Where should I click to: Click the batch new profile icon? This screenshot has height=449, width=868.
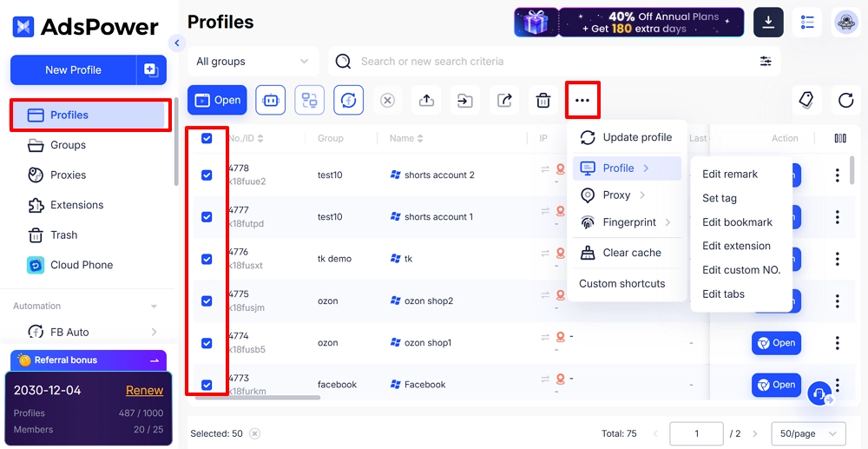coord(151,69)
